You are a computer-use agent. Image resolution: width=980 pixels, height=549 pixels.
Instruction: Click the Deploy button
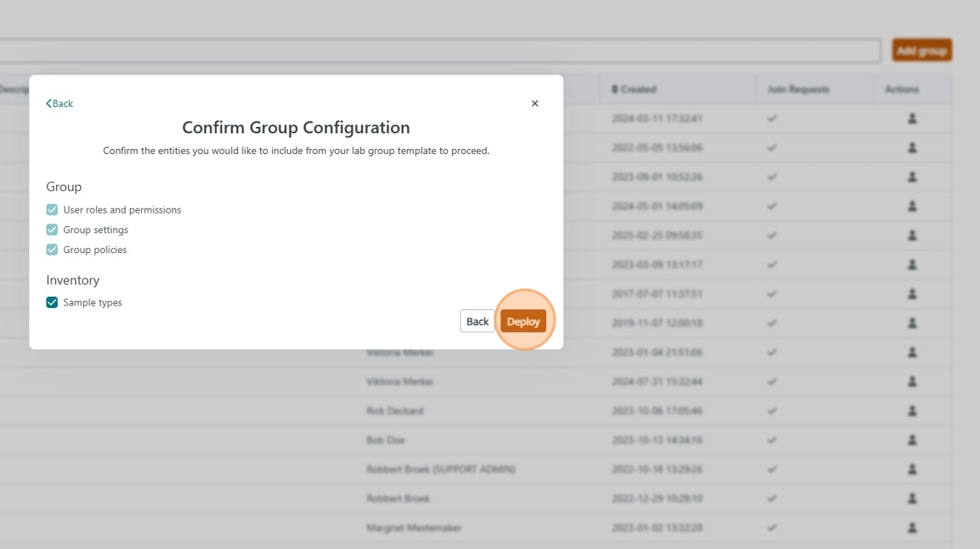point(523,321)
